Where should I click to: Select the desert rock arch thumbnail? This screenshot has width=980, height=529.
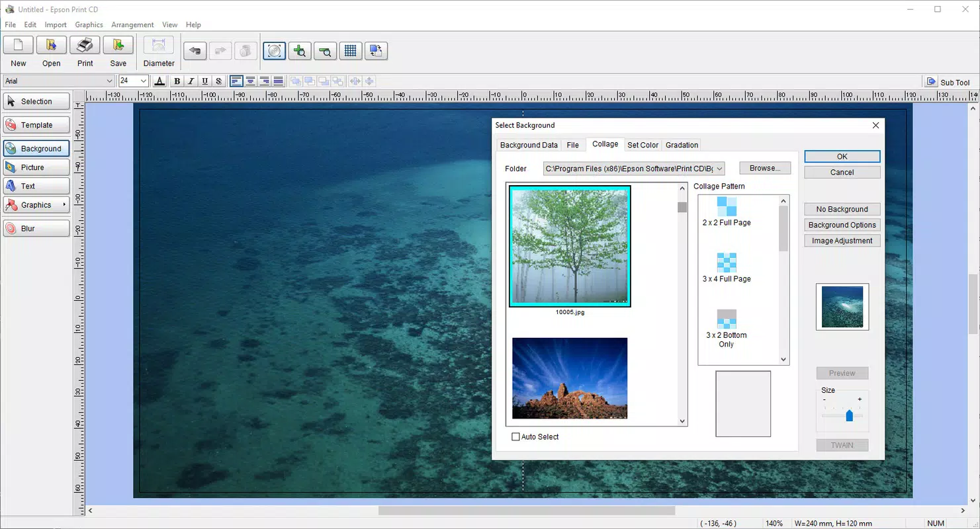[570, 378]
